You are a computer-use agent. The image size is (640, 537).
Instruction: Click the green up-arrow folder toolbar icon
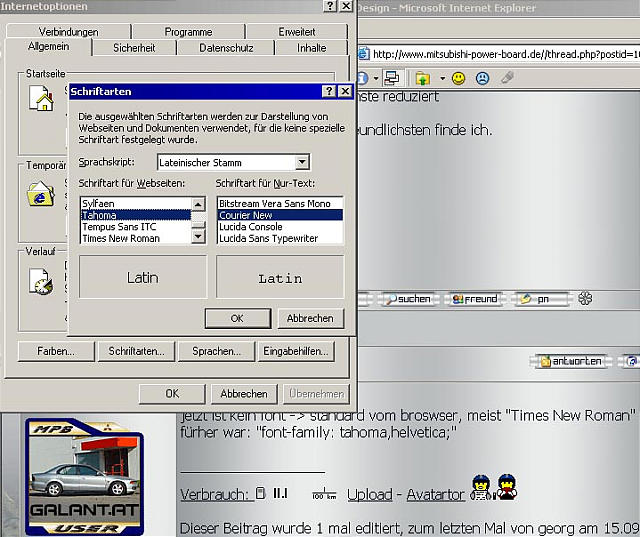pyautogui.click(x=422, y=78)
